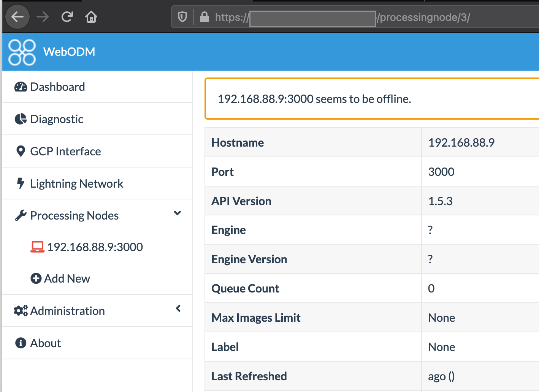Click the Processing Nodes wrench icon

point(20,215)
